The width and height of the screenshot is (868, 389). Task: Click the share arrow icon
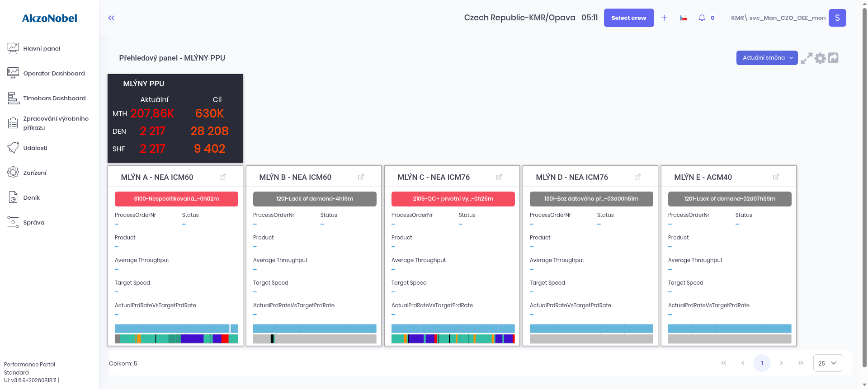833,58
